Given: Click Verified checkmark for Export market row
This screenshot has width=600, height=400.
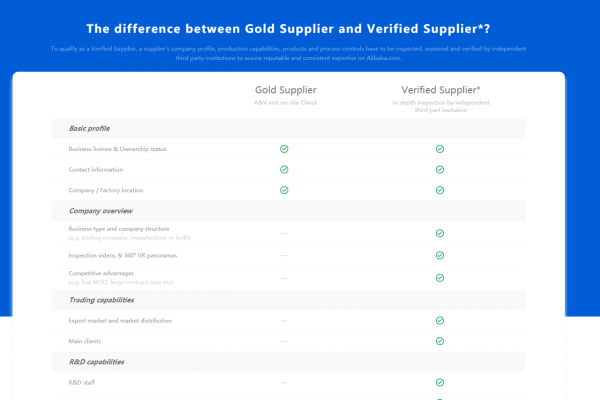Looking at the screenshot, I should click(440, 320).
